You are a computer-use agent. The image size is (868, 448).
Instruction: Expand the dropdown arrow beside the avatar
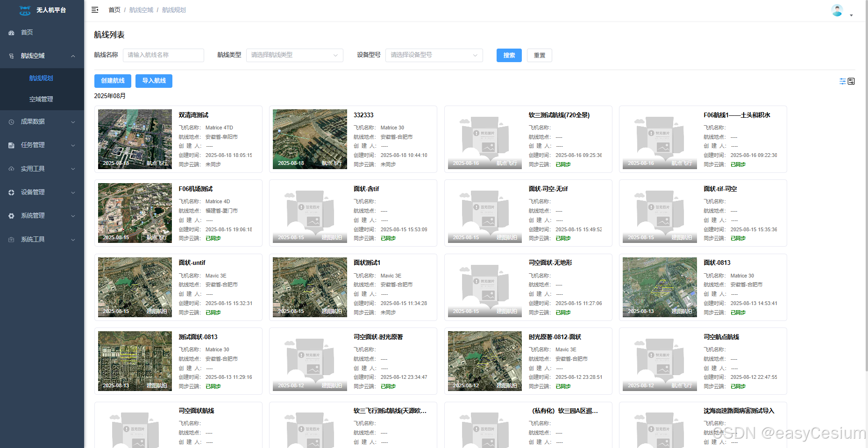[x=851, y=15]
